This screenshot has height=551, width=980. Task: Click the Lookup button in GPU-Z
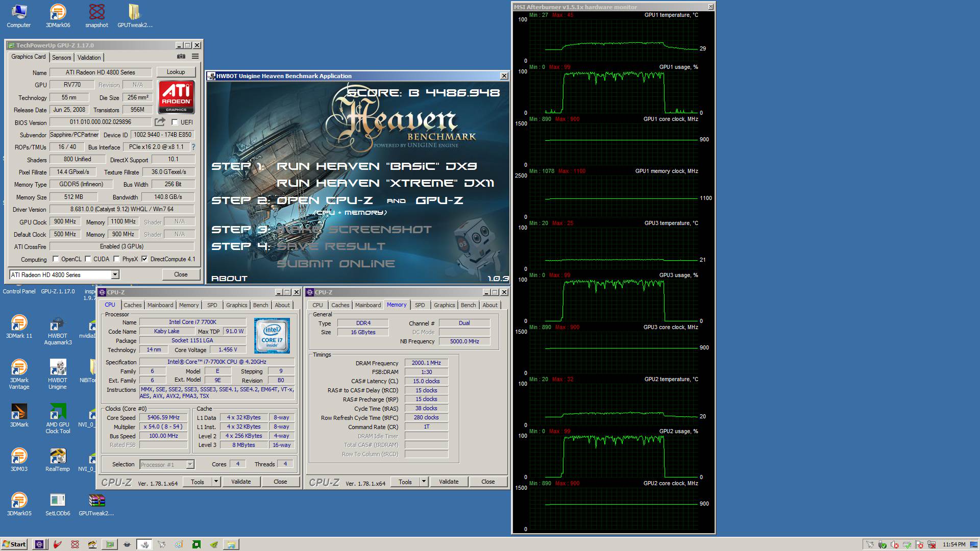point(176,72)
